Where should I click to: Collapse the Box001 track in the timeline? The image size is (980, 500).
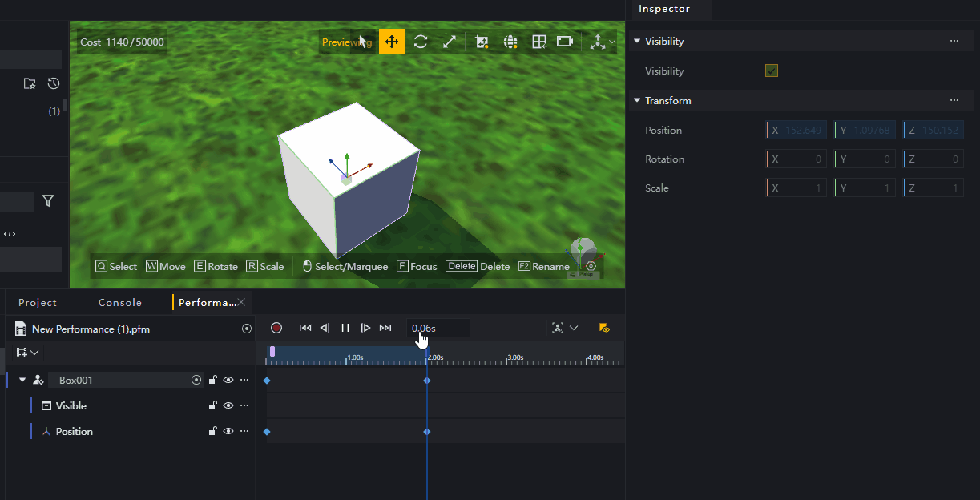[22, 380]
